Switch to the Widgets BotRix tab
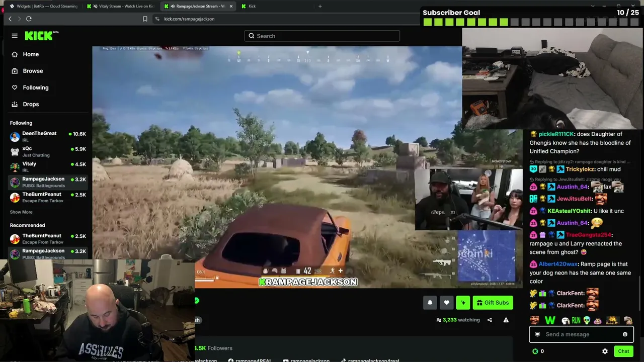 coord(44,6)
